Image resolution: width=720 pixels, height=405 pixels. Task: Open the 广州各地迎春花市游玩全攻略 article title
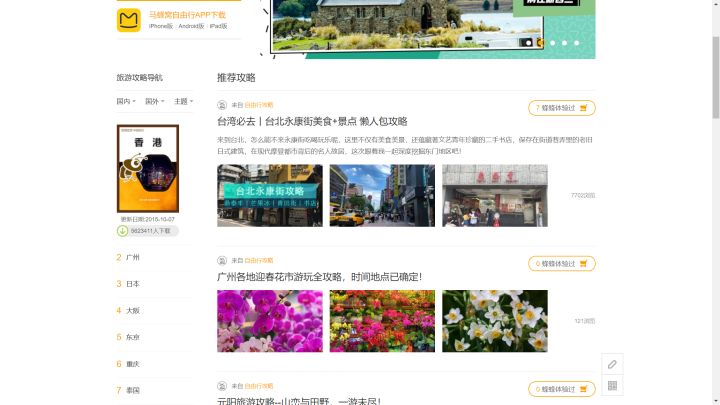click(320, 277)
